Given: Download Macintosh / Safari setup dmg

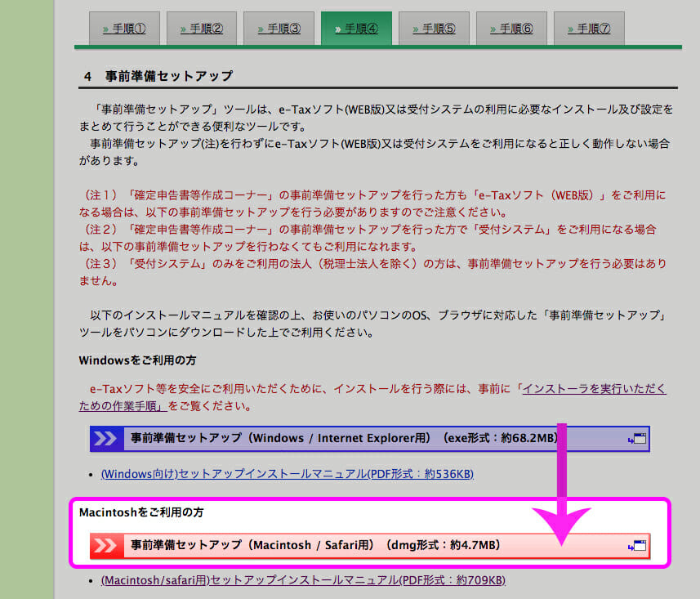Looking at the screenshot, I should point(370,545).
